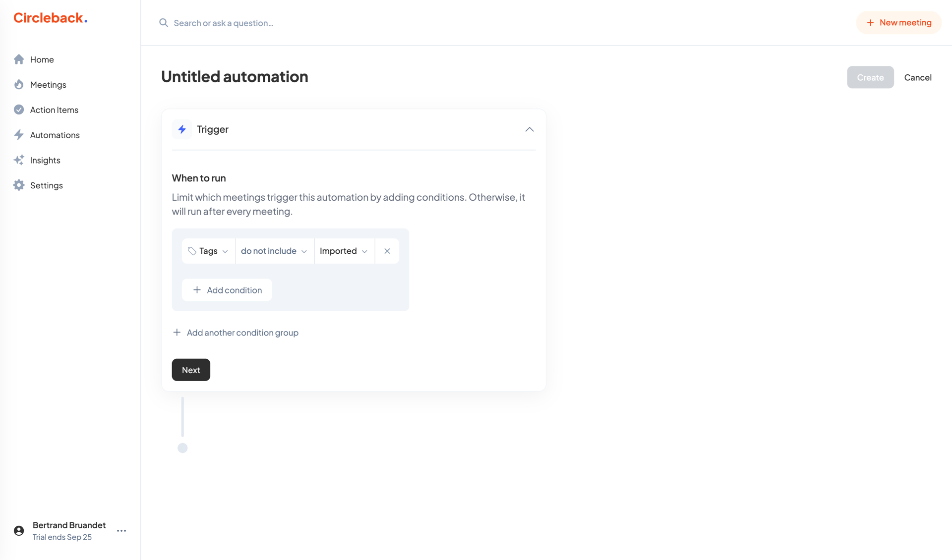The width and height of the screenshot is (952, 560).
Task: Open Settings using the gear icon
Action: [x=19, y=185]
